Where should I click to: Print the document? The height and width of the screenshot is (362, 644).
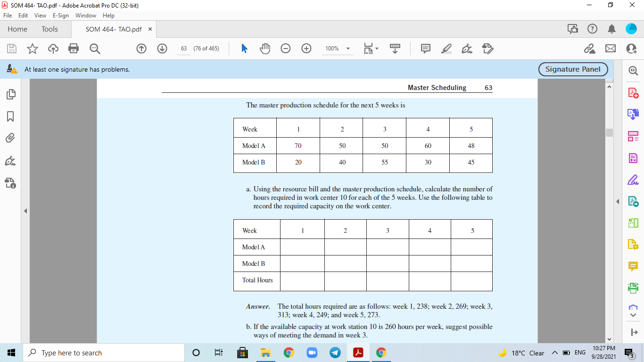[x=73, y=48]
